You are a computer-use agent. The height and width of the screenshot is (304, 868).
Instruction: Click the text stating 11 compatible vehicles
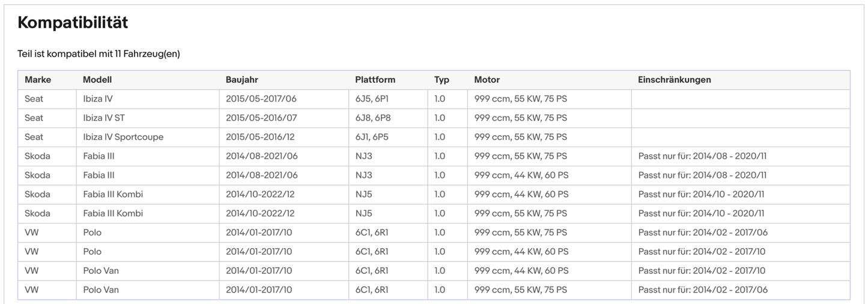pyautogui.click(x=99, y=54)
